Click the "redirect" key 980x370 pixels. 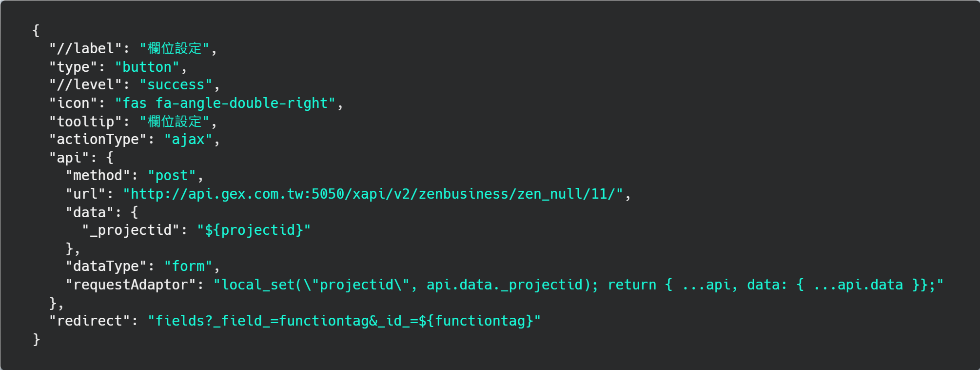pos(89,321)
